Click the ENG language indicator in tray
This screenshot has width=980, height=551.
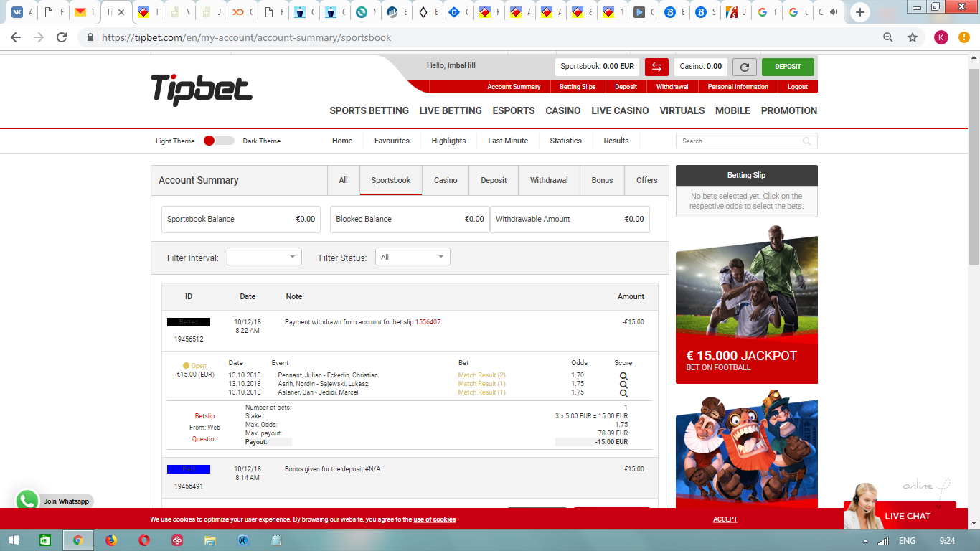tap(907, 541)
